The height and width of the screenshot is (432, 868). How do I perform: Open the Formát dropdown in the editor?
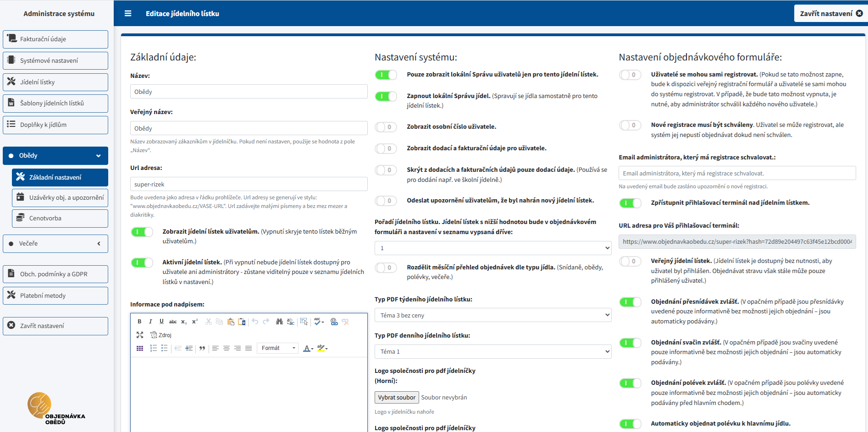[x=277, y=348]
